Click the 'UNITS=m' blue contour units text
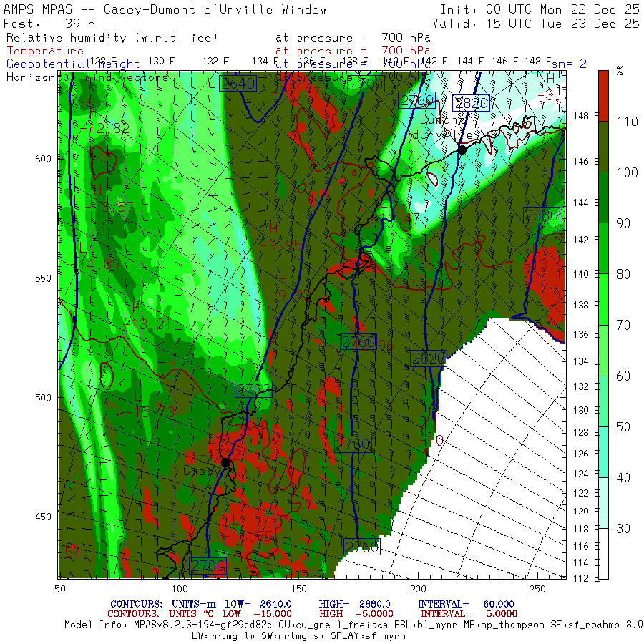This screenshot has width=644, height=644. coord(193,604)
